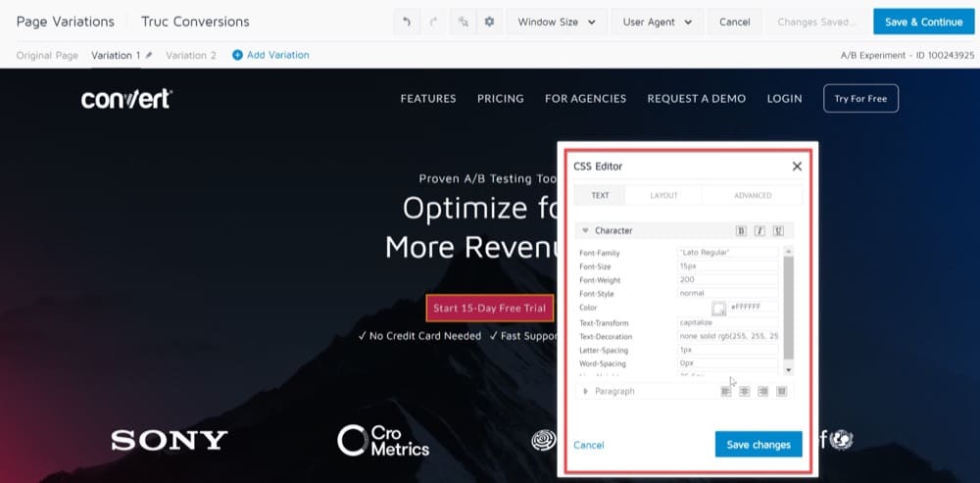The width and height of the screenshot is (980, 483).
Task: Click the Cancel button in top toolbar
Action: [x=734, y=22]
